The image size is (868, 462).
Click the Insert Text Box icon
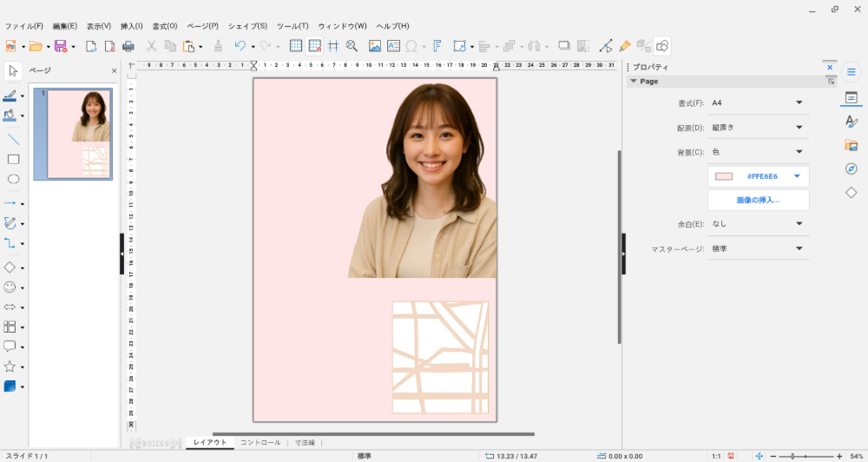[x=393, y=46]
